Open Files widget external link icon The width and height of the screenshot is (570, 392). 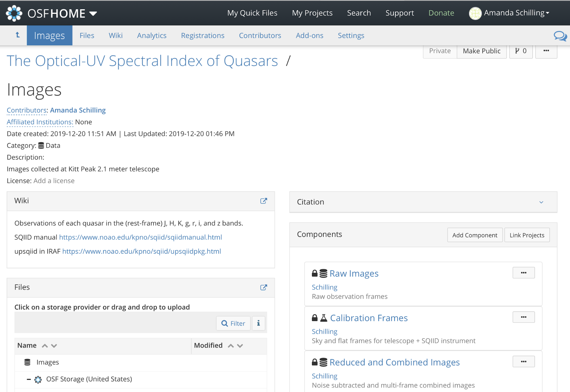263,287
